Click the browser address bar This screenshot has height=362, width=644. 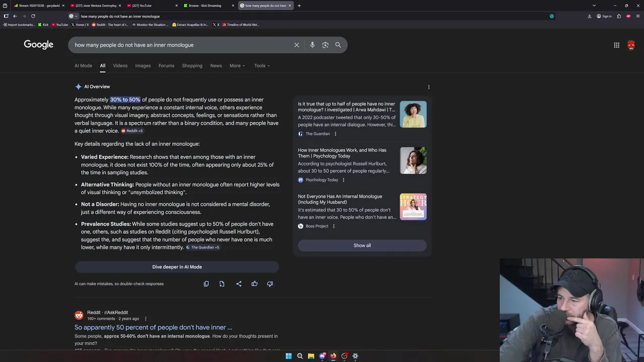[x=312, y=16]
